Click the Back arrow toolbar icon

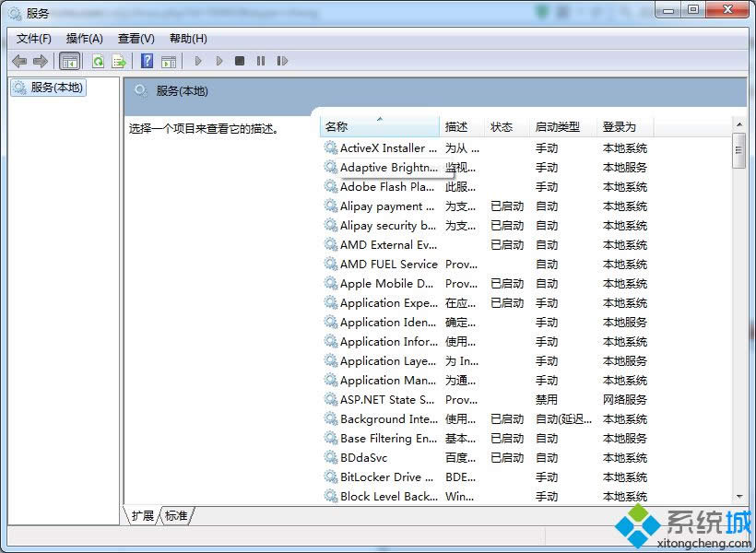point(19,61)
